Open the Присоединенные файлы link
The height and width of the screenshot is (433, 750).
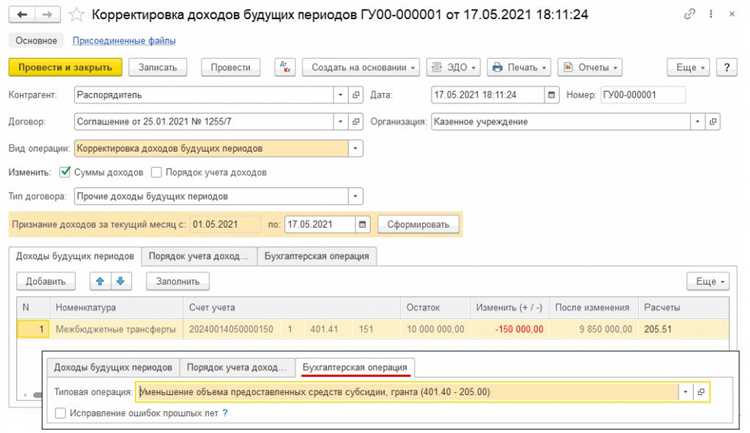[124, 41]
